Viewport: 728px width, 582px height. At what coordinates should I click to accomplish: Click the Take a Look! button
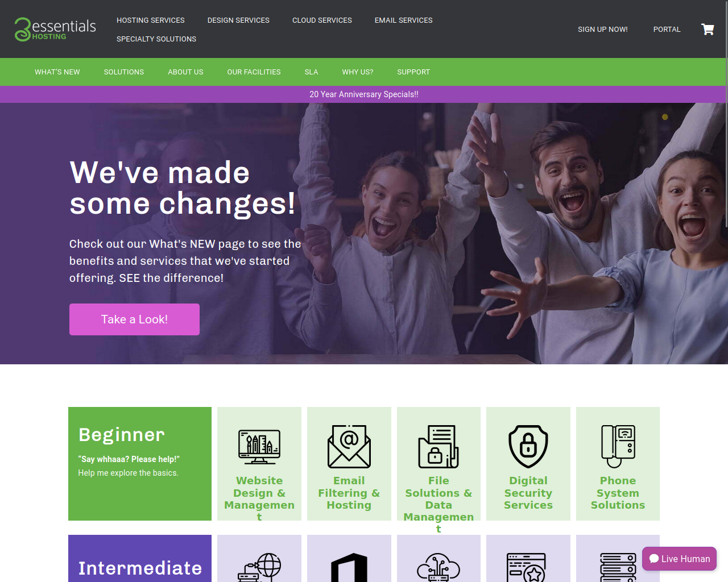click(134, 319)
